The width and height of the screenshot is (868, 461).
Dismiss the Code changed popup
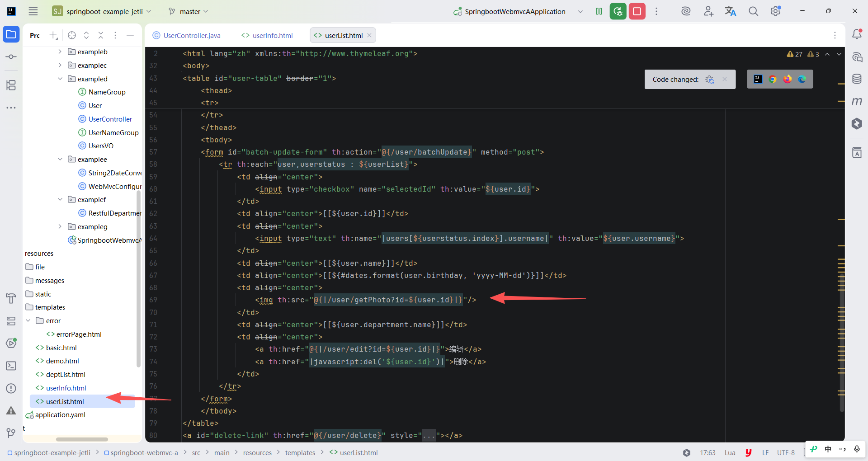point(725,79)
